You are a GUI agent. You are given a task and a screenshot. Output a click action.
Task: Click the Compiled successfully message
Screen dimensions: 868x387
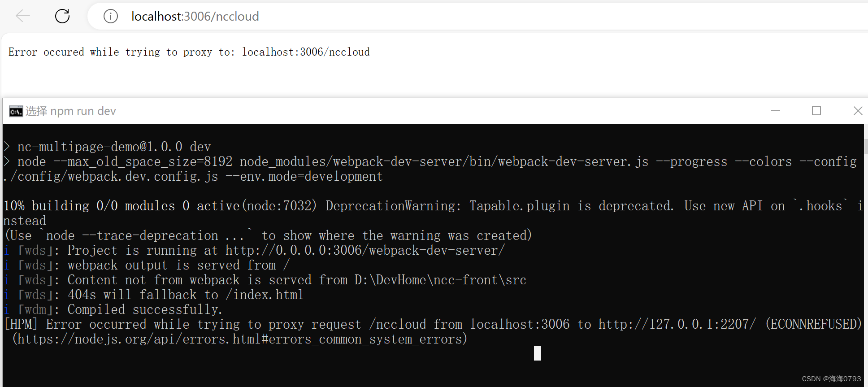[144, 309]
